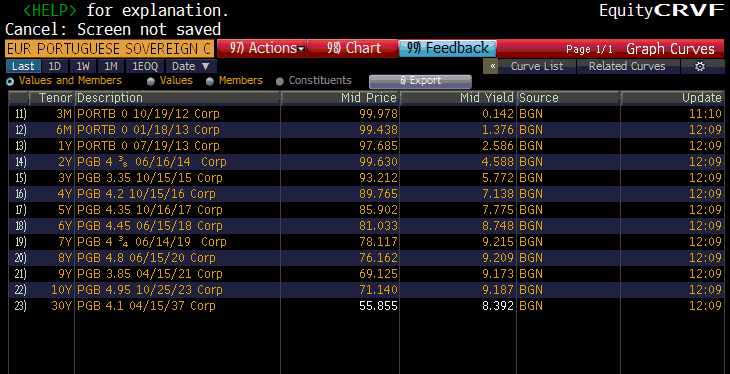Click the EUR Portuguese Sovereign curve field
Image resolution: width=730 pixels, height=374 pixels.
click(109, 48)
